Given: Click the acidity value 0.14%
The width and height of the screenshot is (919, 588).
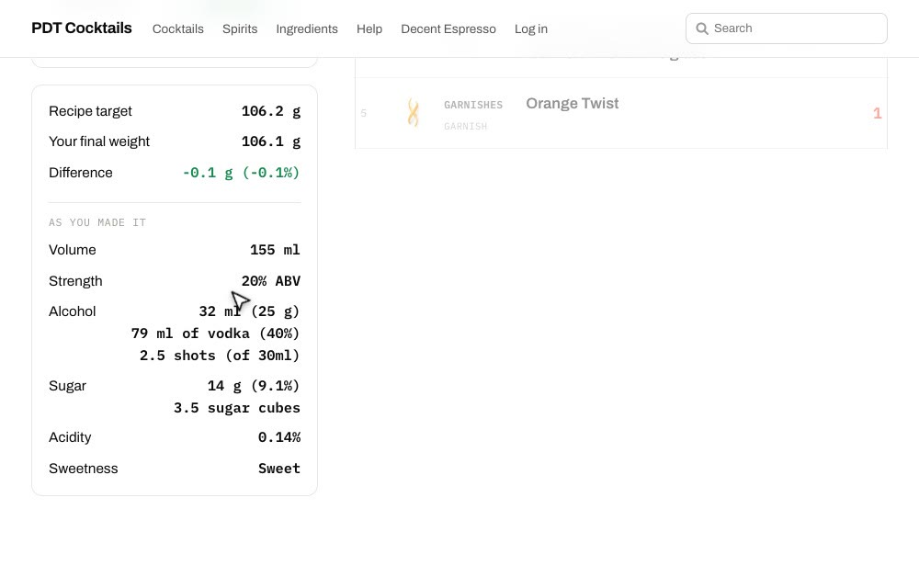Looking at the screenshot, I should pos(279,437).
